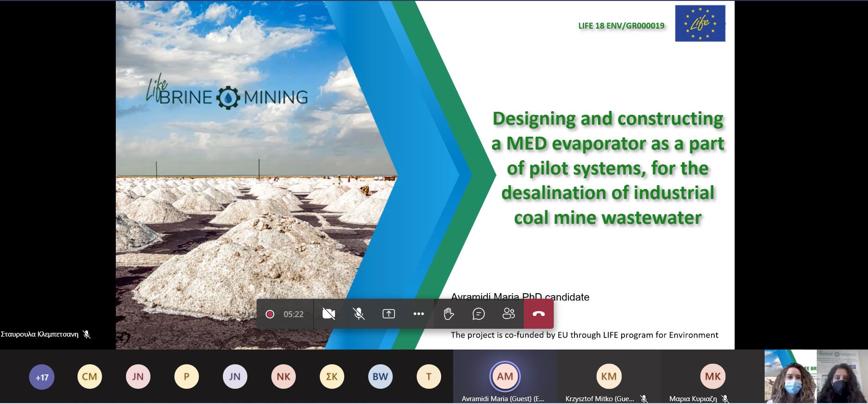Expand the +17 additional participants overflow
Screen dimensions: 868x404
(x=42, y=377)
